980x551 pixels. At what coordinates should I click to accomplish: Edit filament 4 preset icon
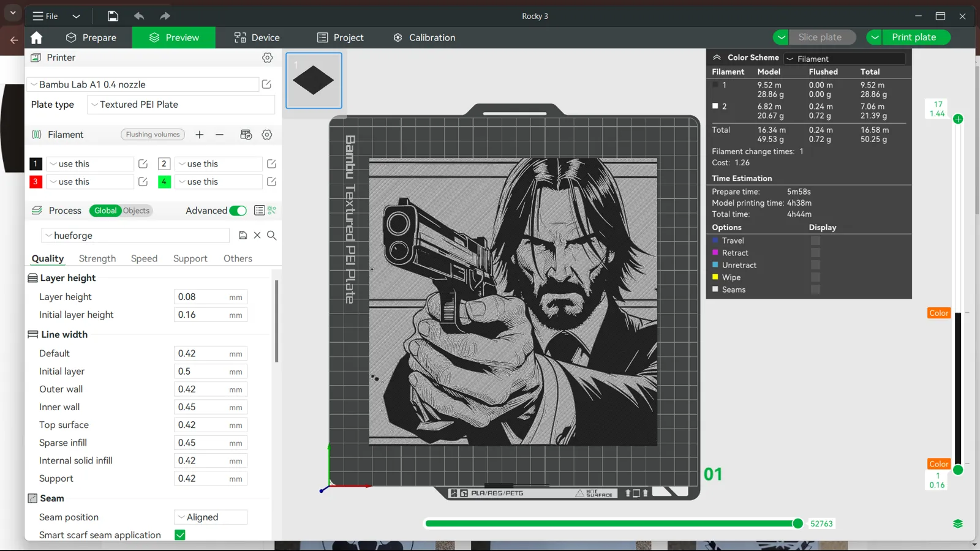point(271,182)
